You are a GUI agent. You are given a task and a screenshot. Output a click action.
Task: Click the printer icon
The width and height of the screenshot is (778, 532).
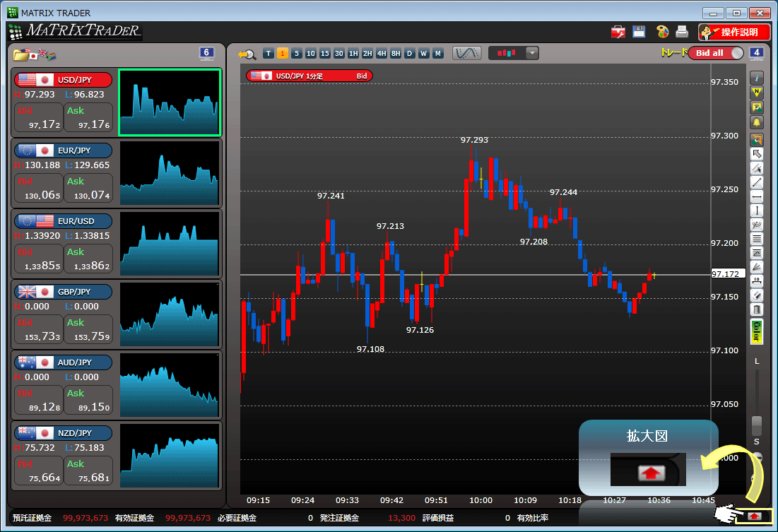coord(682,32)
